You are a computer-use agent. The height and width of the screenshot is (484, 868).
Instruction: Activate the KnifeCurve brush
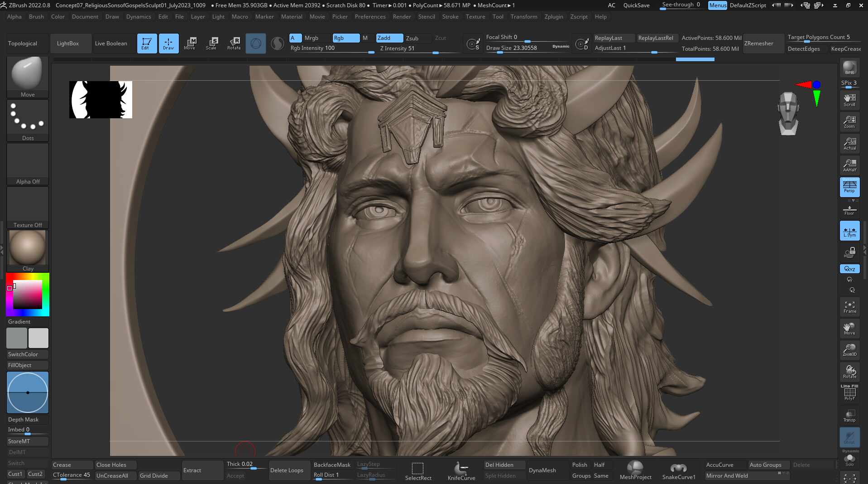tap(461, 470)
